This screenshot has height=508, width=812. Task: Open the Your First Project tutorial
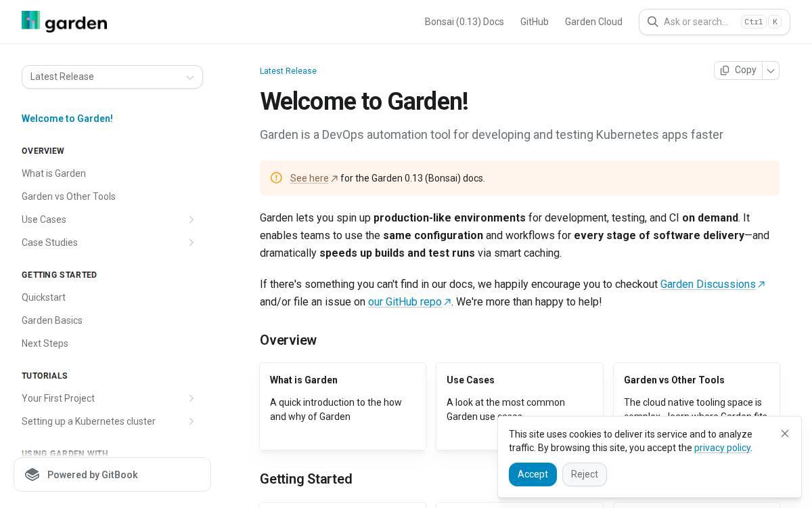[58, 398]
